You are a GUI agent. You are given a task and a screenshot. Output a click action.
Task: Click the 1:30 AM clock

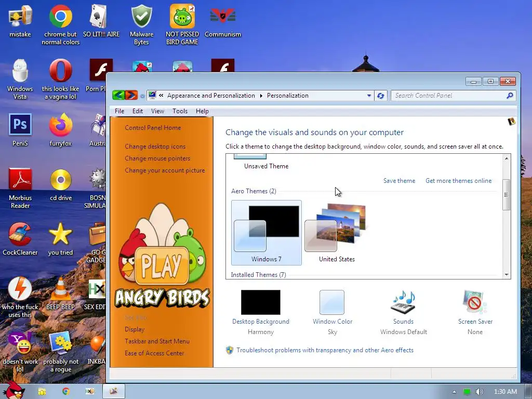[505, 392]
